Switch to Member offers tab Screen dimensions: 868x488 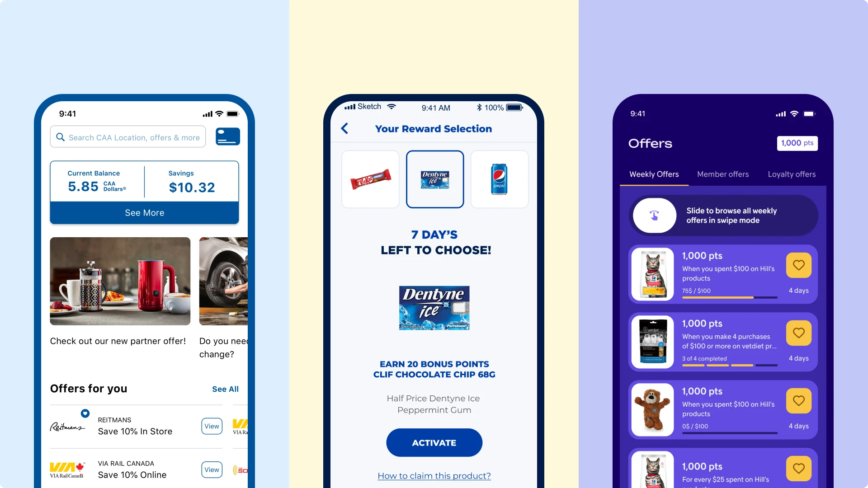click(x=723, y=174)
